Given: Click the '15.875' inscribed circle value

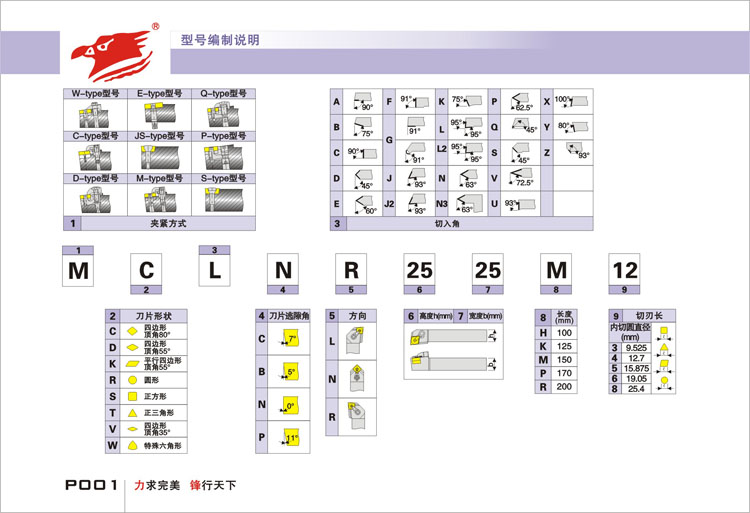Looking at the screenshot, I should point(637,368).
